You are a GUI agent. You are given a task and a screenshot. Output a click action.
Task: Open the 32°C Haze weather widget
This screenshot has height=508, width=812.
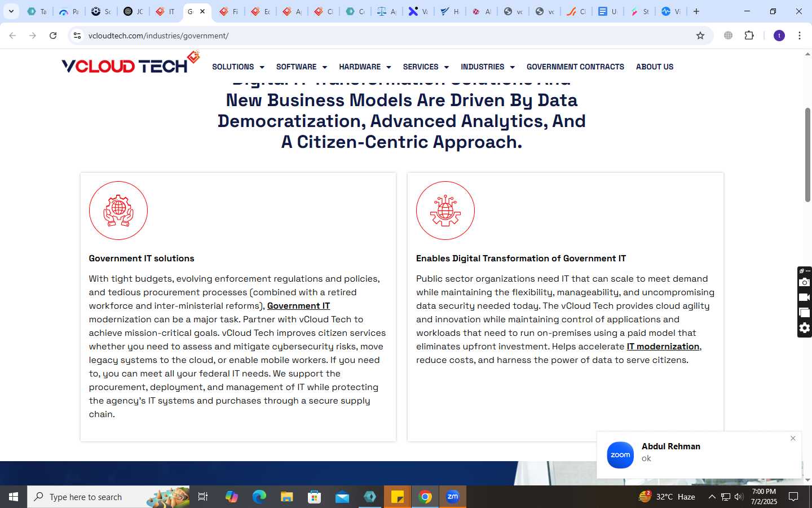(x=667, y=497)
